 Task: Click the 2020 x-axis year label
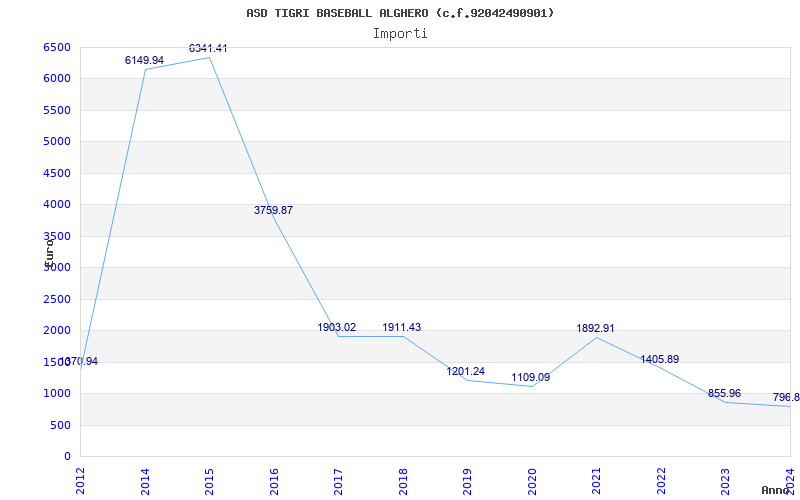(532, 481)
